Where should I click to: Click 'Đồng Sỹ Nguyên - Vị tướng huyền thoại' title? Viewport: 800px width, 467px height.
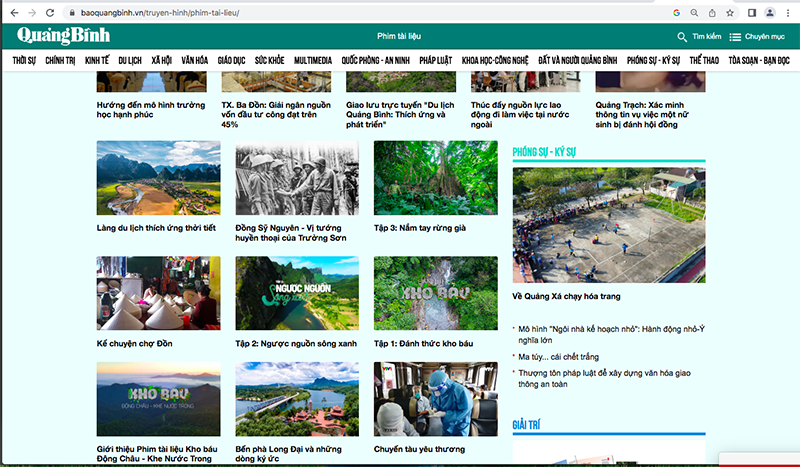pyautogui.click(x=291, y=233)
